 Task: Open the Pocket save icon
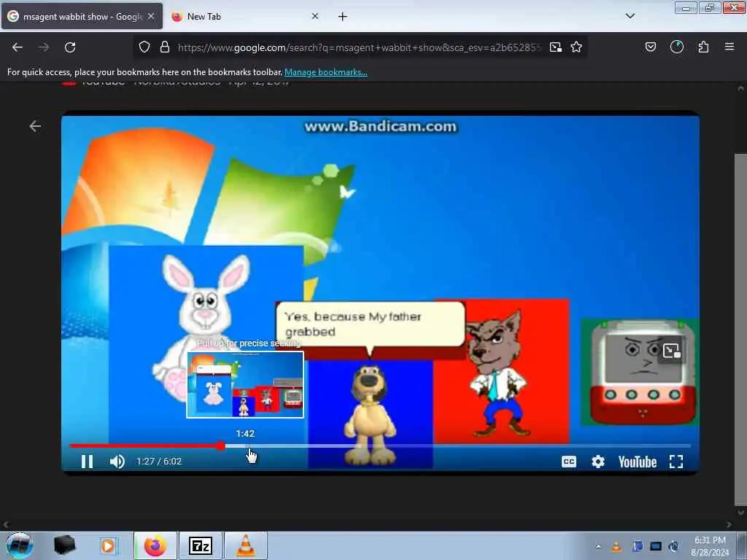(x=650, y=47)
